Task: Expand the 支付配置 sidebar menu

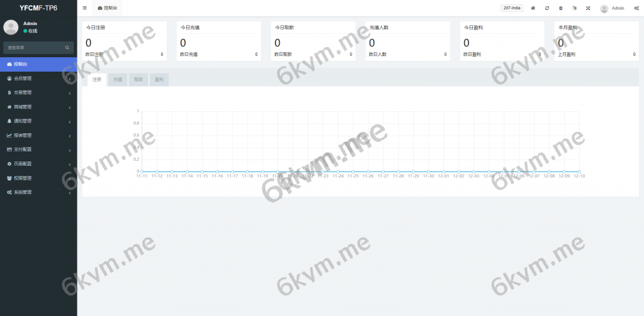Action: [x=38, y=150]
